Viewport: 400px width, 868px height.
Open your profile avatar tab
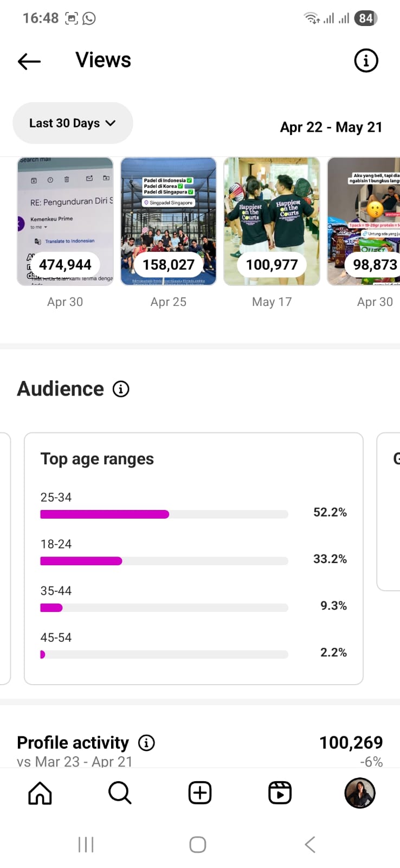pos(360,793)
